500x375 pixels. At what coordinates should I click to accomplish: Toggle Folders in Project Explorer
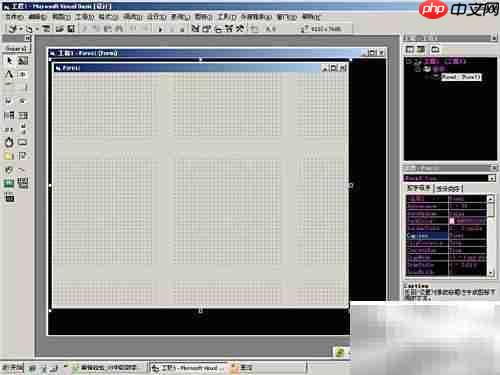(435, 50)
